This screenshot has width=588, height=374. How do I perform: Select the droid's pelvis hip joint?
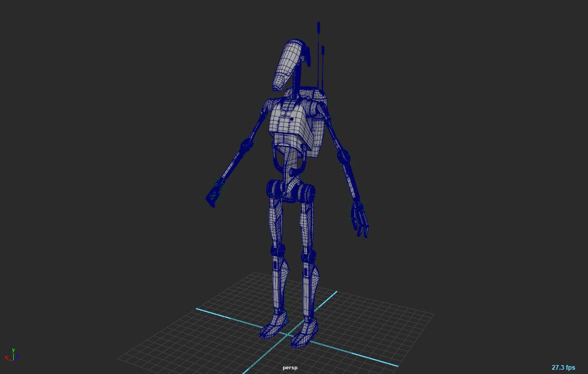290,190
